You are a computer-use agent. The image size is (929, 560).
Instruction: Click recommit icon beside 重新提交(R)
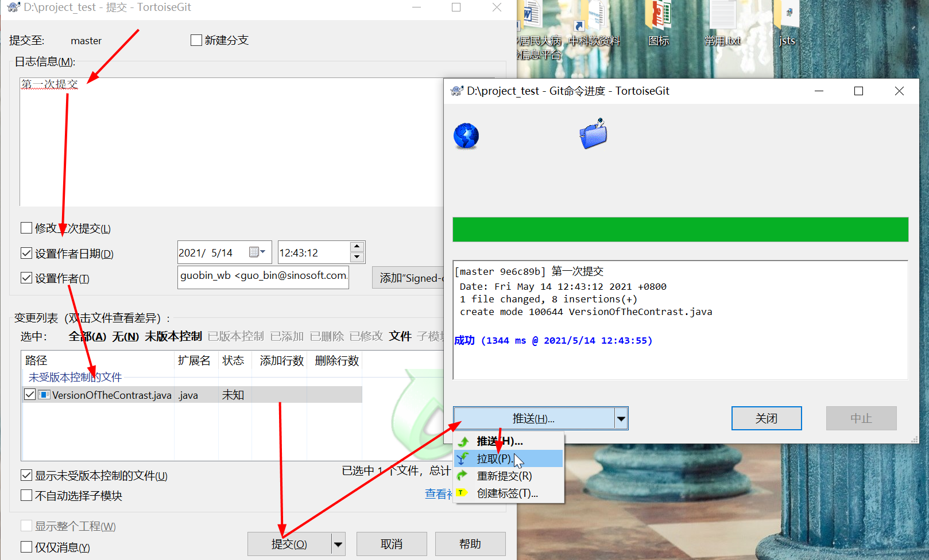[x=463, y=476]
